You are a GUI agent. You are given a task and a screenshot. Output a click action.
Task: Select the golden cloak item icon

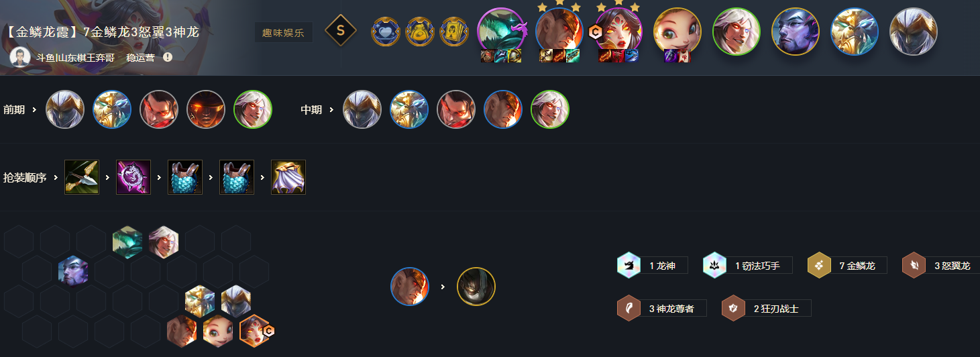[288, 177]
